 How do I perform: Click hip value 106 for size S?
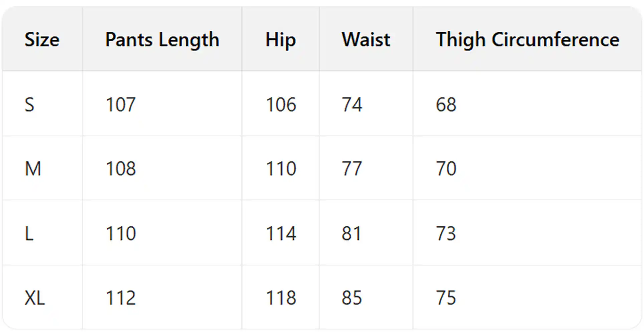[x=281, y=104]
